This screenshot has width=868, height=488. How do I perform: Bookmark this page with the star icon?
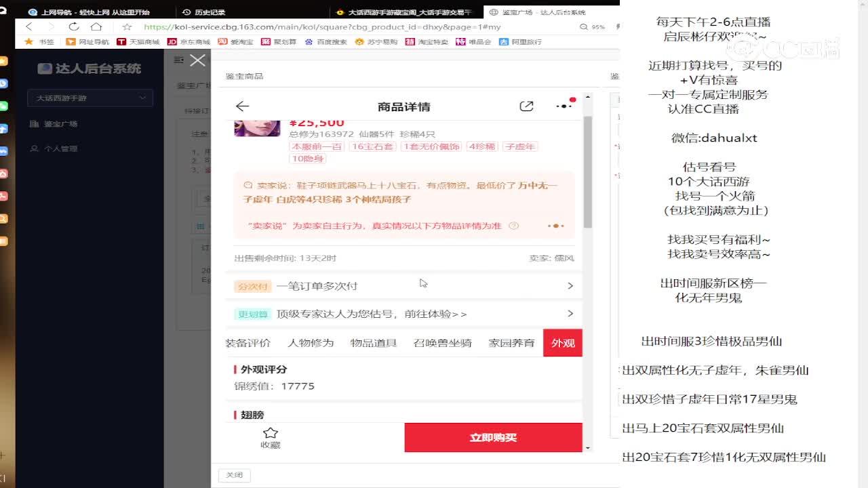127,27
